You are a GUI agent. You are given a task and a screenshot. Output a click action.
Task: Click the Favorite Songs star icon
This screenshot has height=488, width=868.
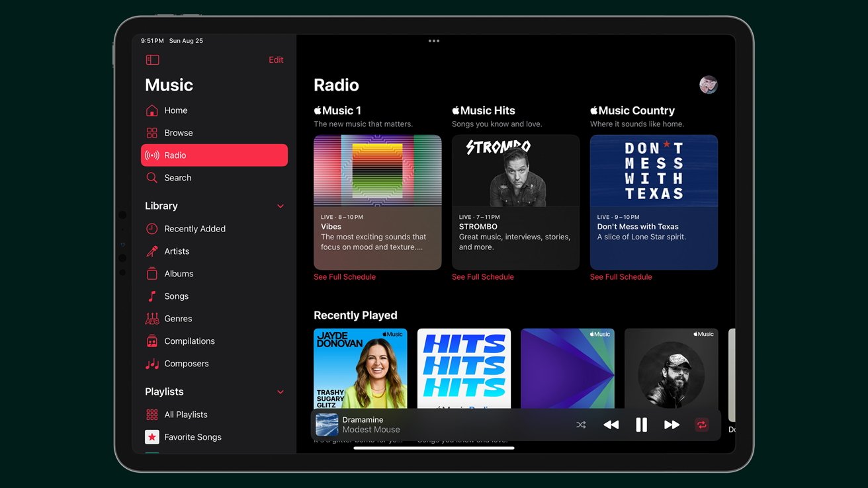point(152,437)
